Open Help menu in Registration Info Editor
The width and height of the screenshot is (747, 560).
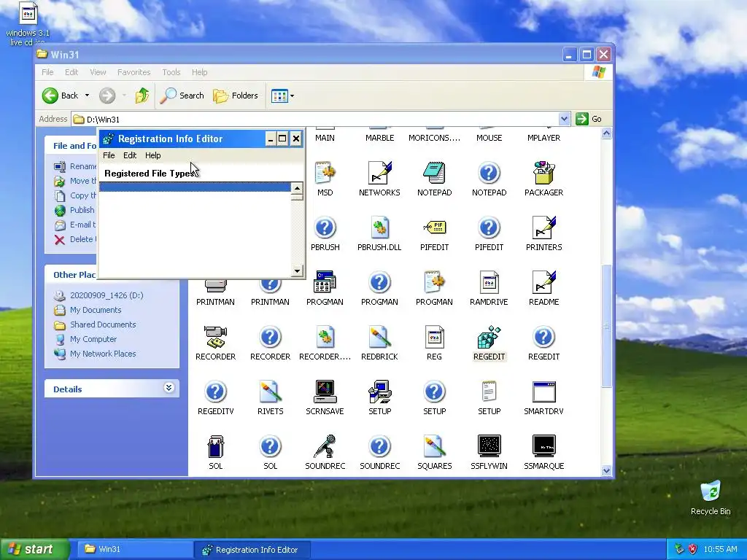pyautogui.click(x=152, y=155)
